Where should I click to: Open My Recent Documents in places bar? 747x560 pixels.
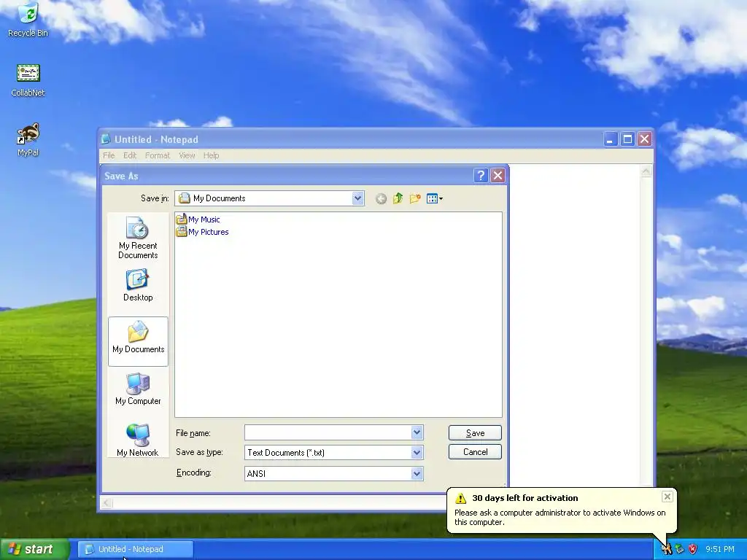coord(138,237)
